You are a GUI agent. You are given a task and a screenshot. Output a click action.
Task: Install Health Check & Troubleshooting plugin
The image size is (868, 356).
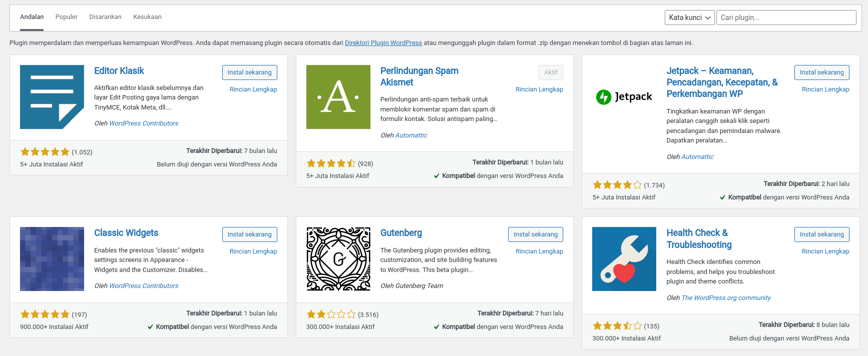pos(821,234)
